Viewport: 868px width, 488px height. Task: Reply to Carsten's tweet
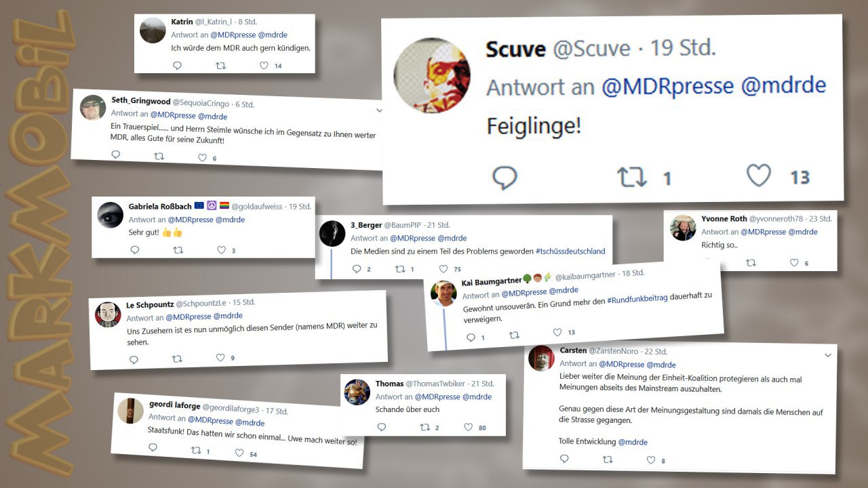(x=564, y=459)
